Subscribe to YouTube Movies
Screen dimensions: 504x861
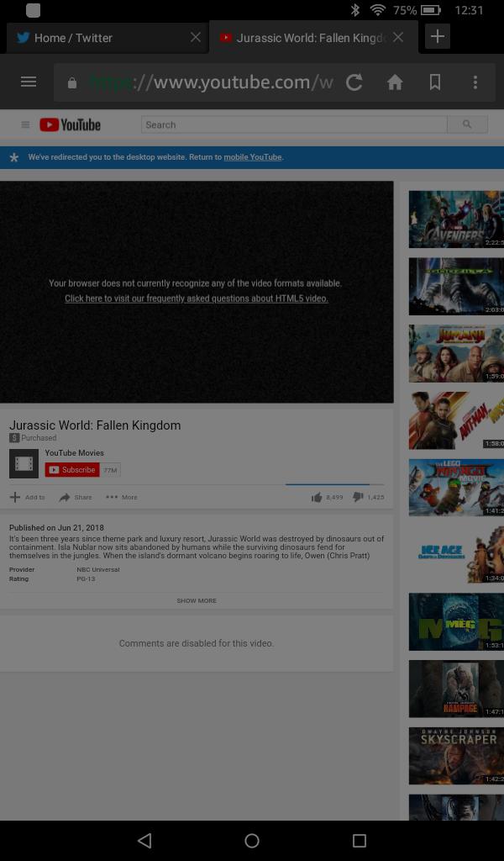coord(72,470)
